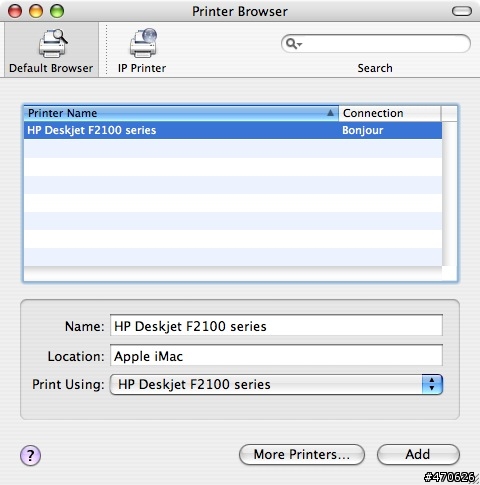Click the toolbar toggle pill button in title bar
Viewport: 480px width, 485px height.
(462, 11)
